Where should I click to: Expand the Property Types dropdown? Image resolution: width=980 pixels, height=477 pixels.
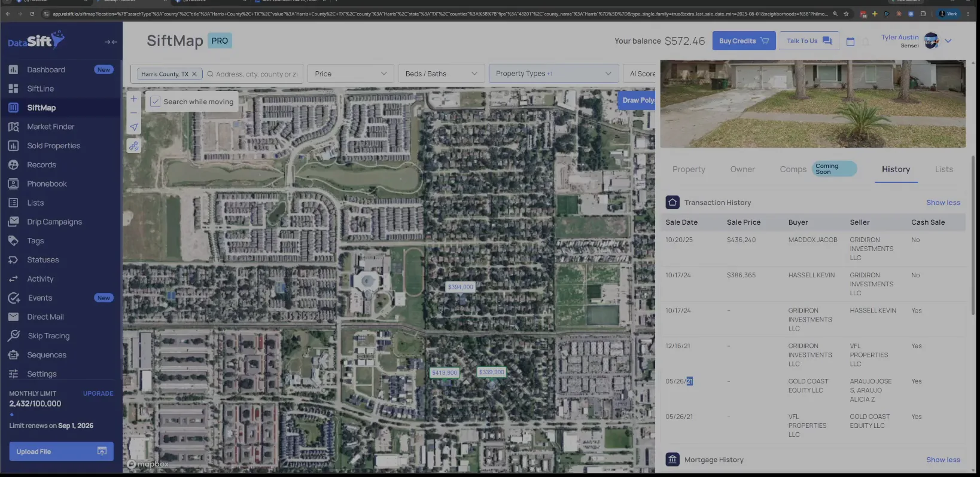pyautogui.click(x=553, y=74)
